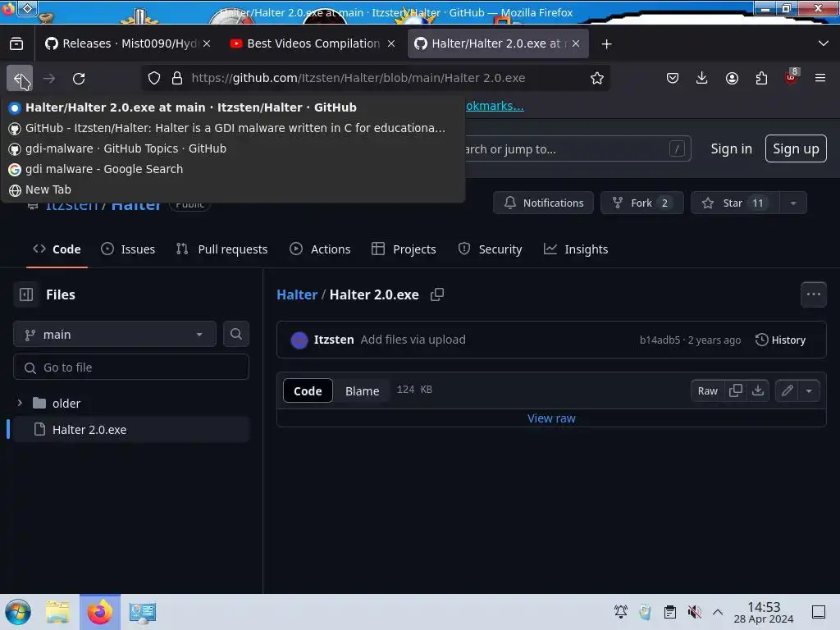Open more edit options dropdown
Screen dimensions: 840x630
(x=810, y=391)
